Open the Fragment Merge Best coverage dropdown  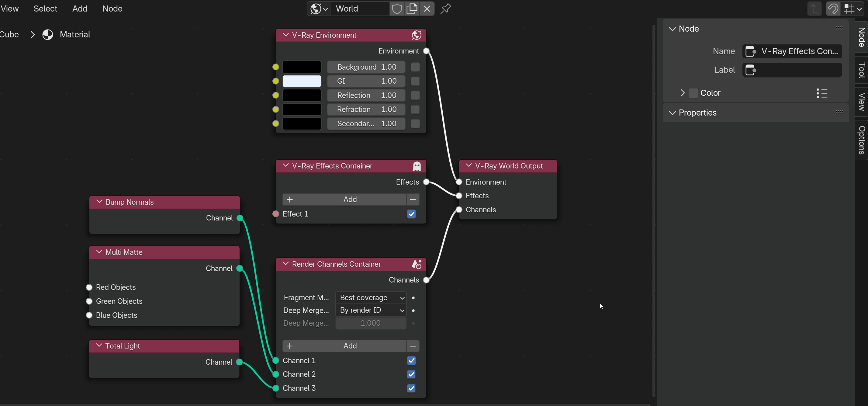(x=371, y=297)
